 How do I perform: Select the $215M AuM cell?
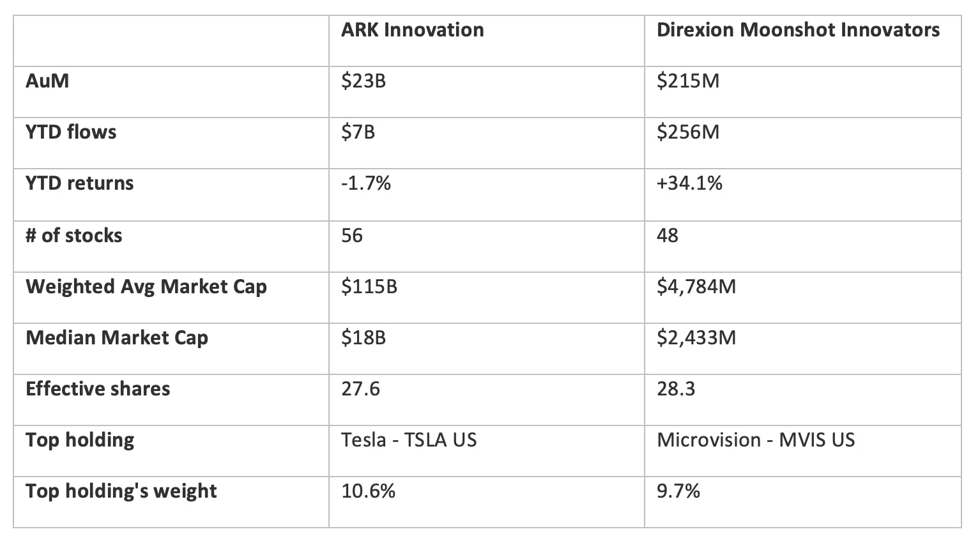(x=688, y=81)
